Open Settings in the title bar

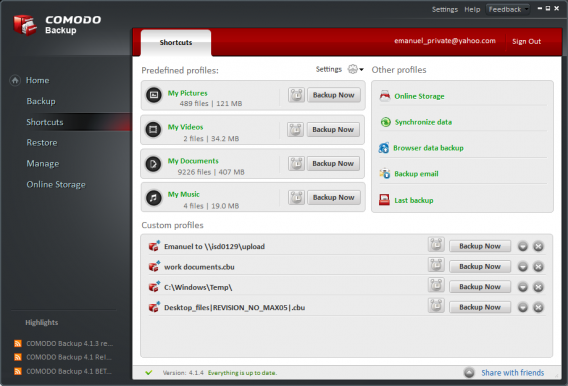tap(445, 9)
